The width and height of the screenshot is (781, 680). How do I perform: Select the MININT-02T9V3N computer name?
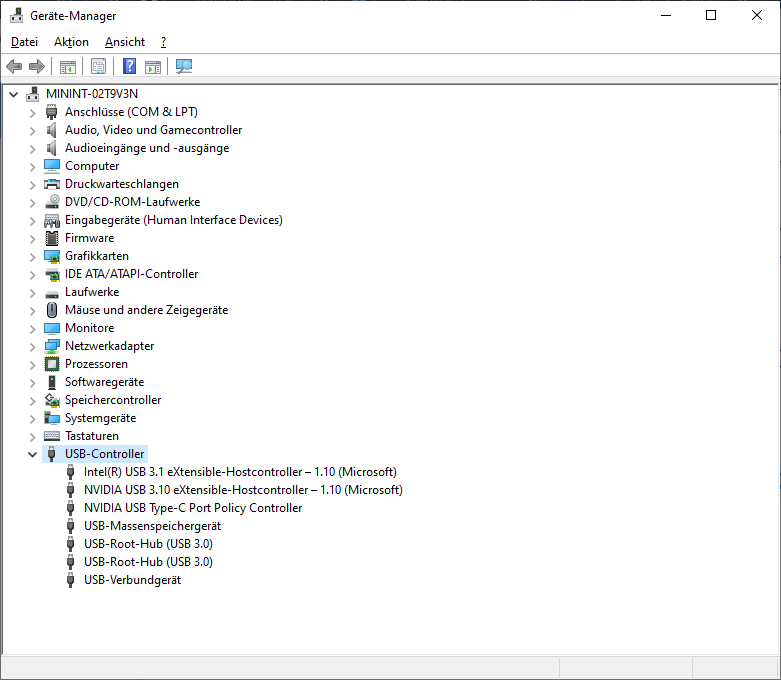(92, 94)
